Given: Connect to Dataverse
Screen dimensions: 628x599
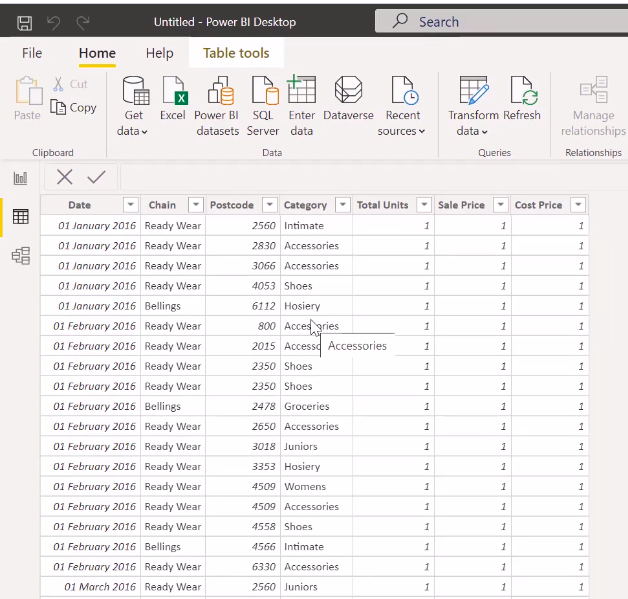Looking at the screenshot, I should (348, 98).
